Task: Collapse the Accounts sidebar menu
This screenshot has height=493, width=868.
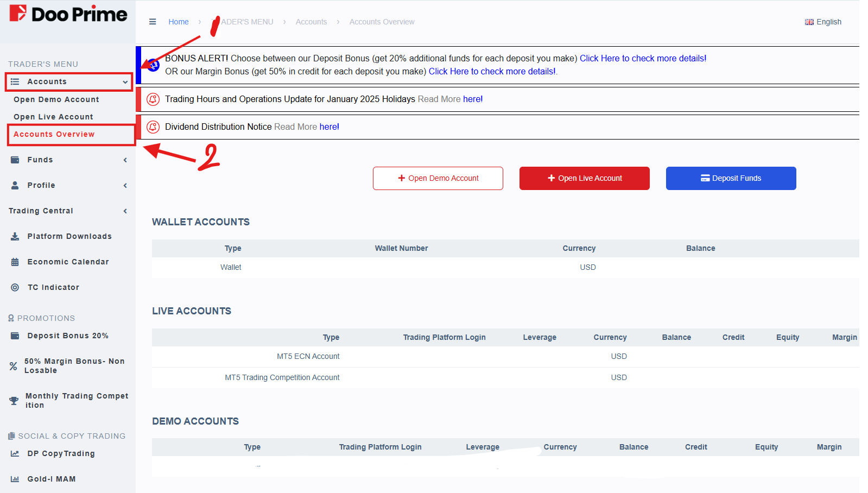Action: pos(69,81)
